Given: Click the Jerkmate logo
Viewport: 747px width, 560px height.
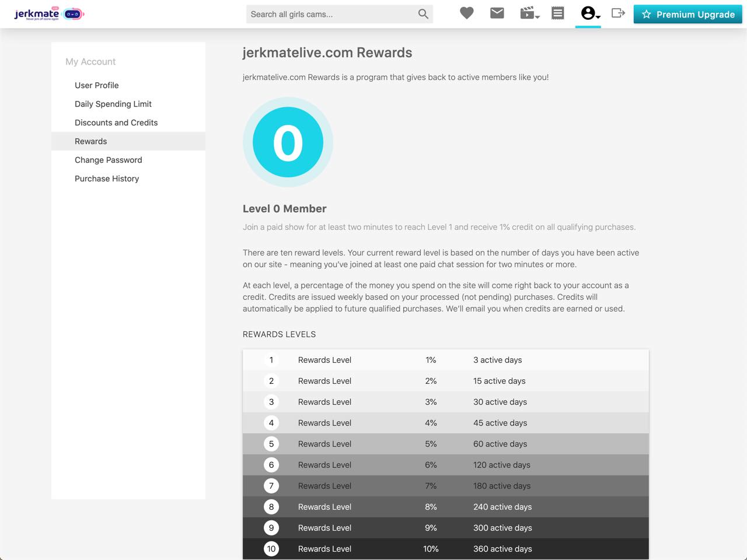Looking at the screenshot, I should point(49,13).
